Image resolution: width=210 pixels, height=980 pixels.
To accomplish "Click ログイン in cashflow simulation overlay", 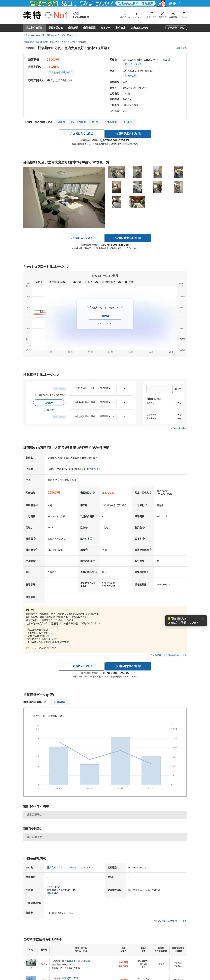I will [x=105, y=323].
